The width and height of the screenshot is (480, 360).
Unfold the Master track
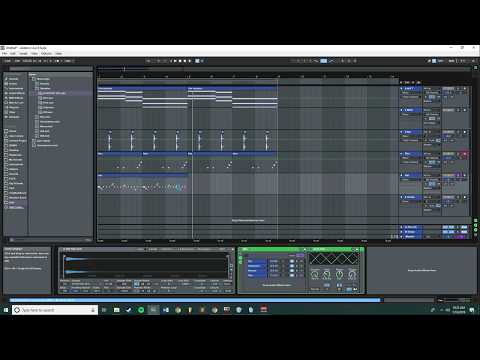[x=402, y=236]
